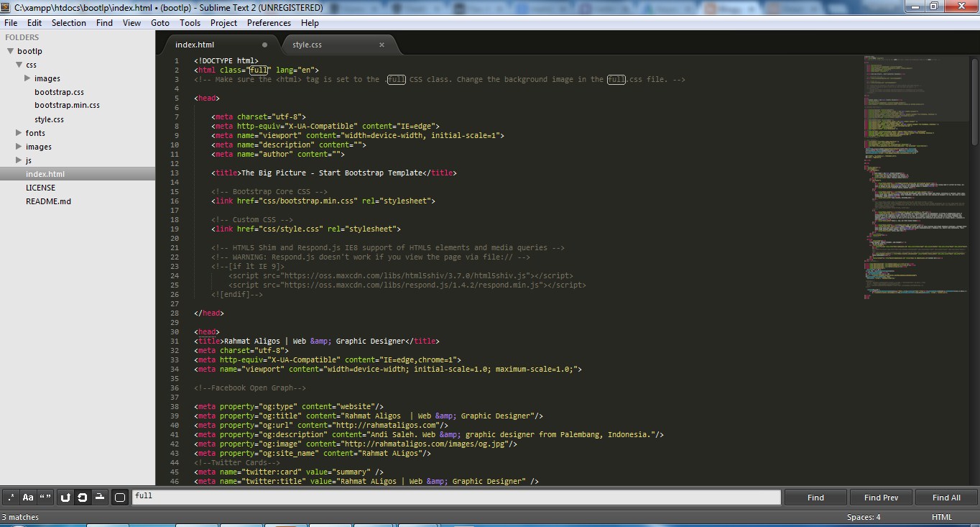
Task: Close the style.css tab
Action: [x=382, y=45]
